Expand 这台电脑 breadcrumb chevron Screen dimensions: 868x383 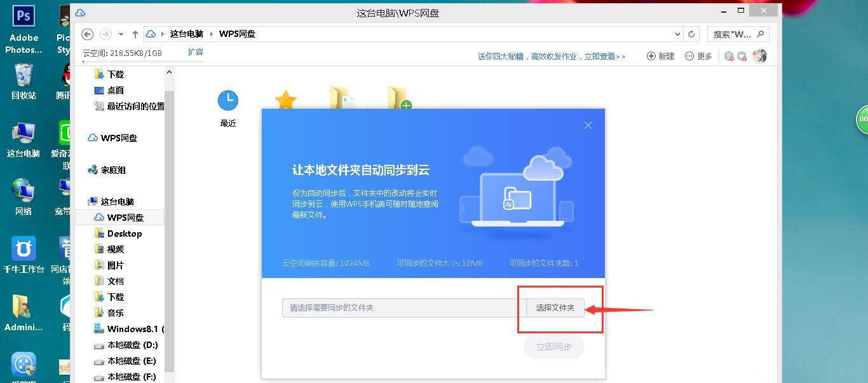pyautogui.click(x=212, y=34)
